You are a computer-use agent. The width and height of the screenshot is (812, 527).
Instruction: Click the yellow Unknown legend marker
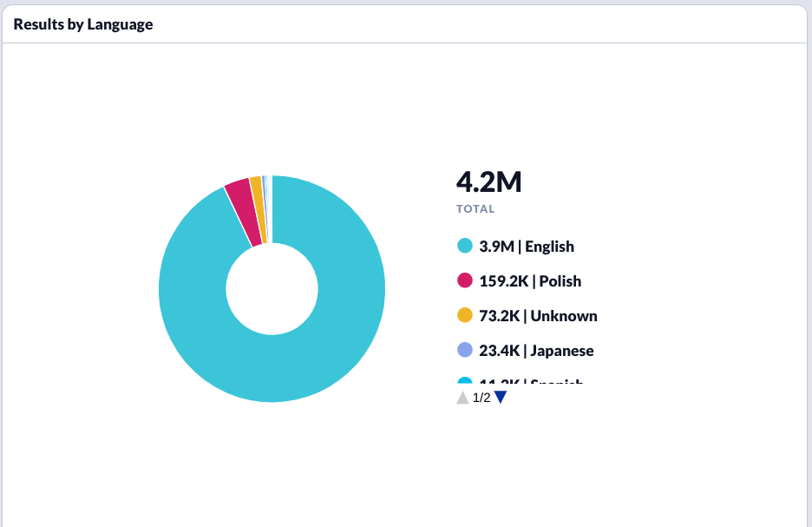click(x=464, y=315)
